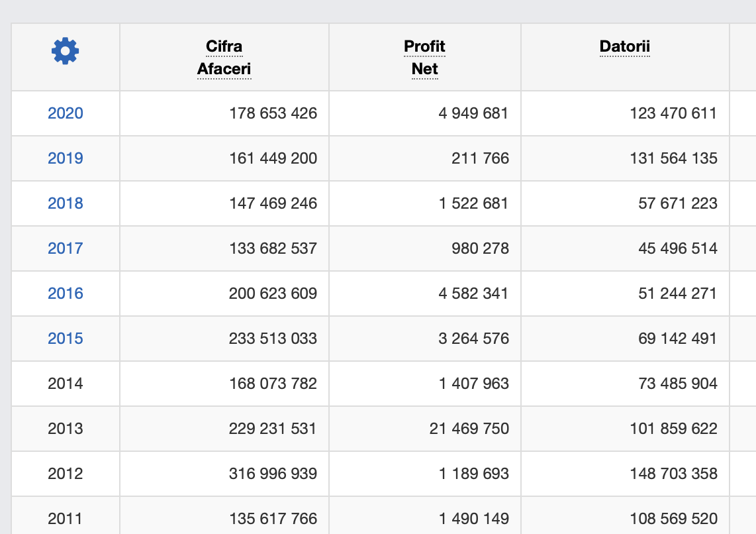Screen dimensions: 756x534
Task: Open the 2016 year link
Action: coord(66,294)
